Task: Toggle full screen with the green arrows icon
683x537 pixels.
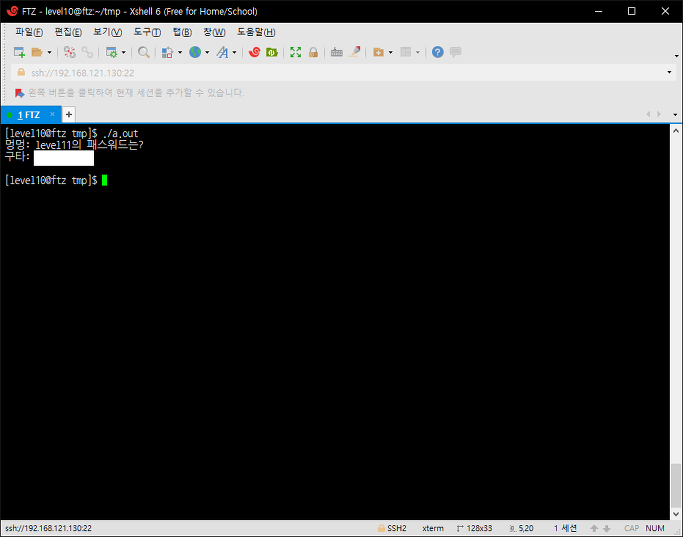Action: [x=295, y=52]
